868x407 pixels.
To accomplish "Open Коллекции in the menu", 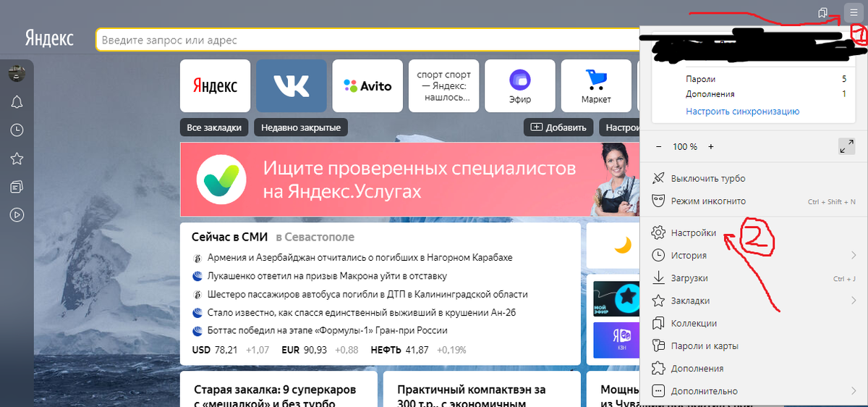I will click(x=754, y=323).
